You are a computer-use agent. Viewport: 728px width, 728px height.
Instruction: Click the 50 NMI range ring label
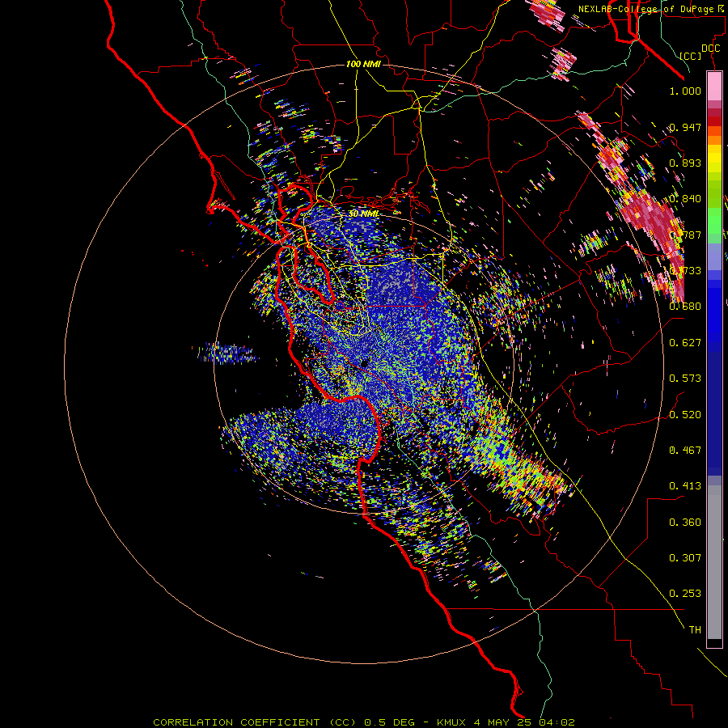363,214
